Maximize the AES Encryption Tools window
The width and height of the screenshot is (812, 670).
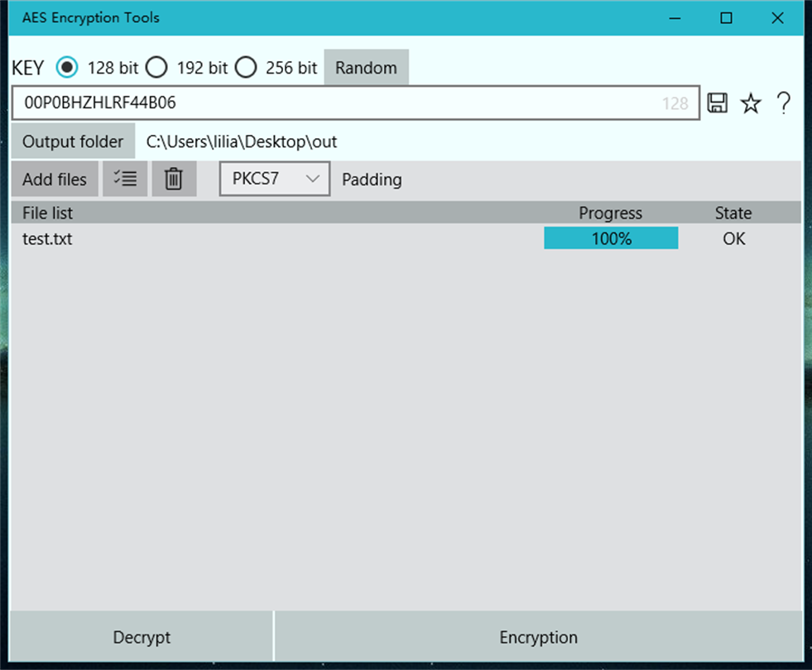[x=726, y=18]
